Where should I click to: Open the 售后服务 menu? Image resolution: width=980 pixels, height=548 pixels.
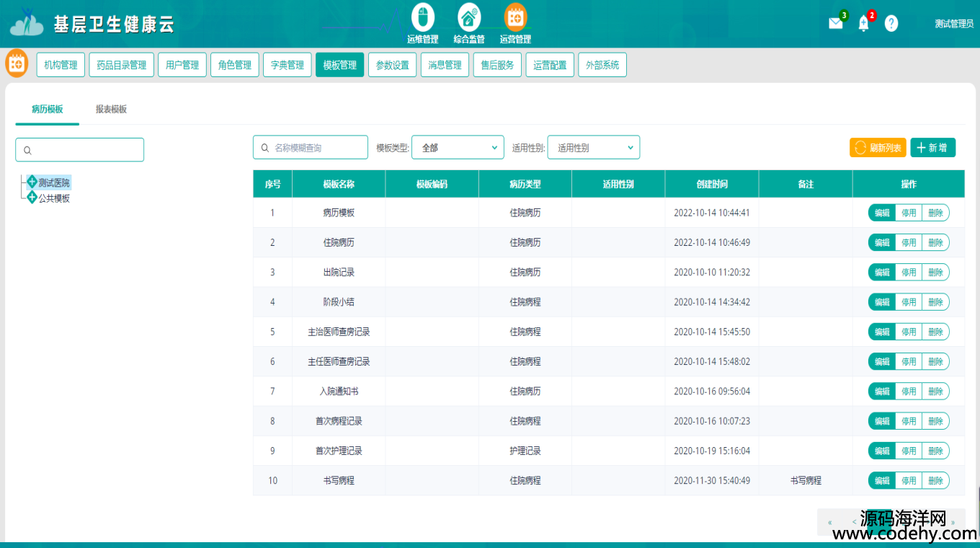497,65
